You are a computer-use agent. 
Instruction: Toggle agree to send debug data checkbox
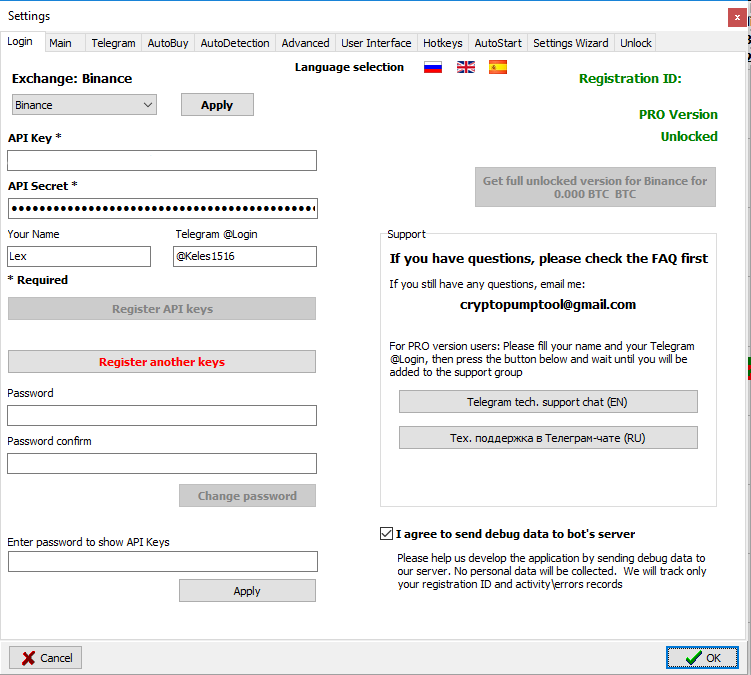click(386, 534)
